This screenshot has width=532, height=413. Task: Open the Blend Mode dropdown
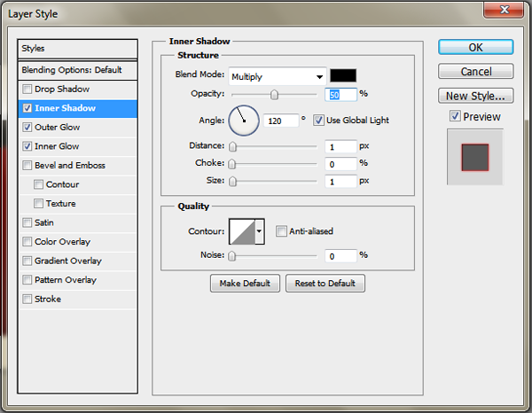277,77
